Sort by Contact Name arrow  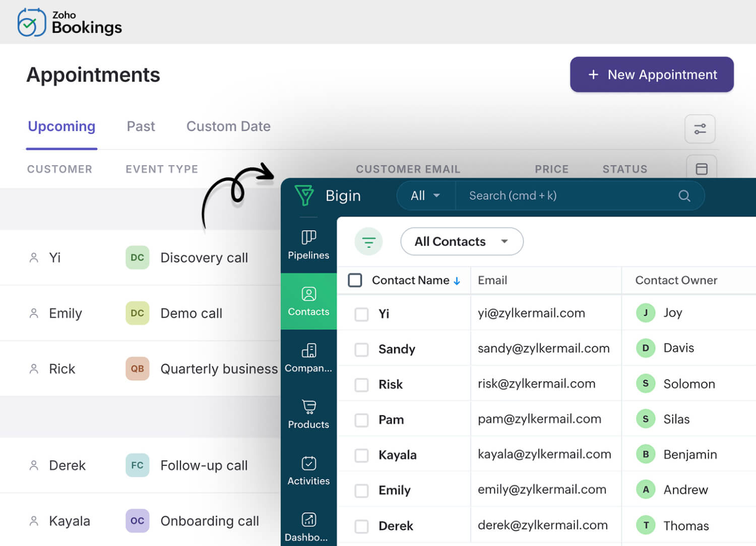click(457, 281)
